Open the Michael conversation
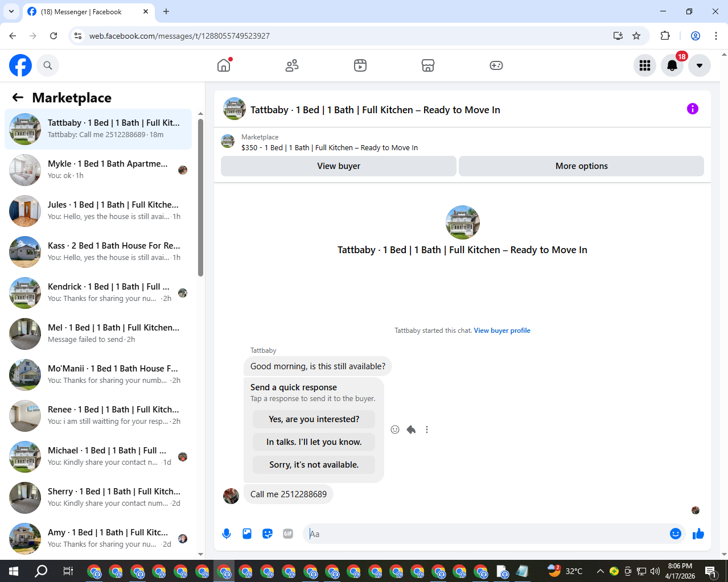 [x=98, y=457]
